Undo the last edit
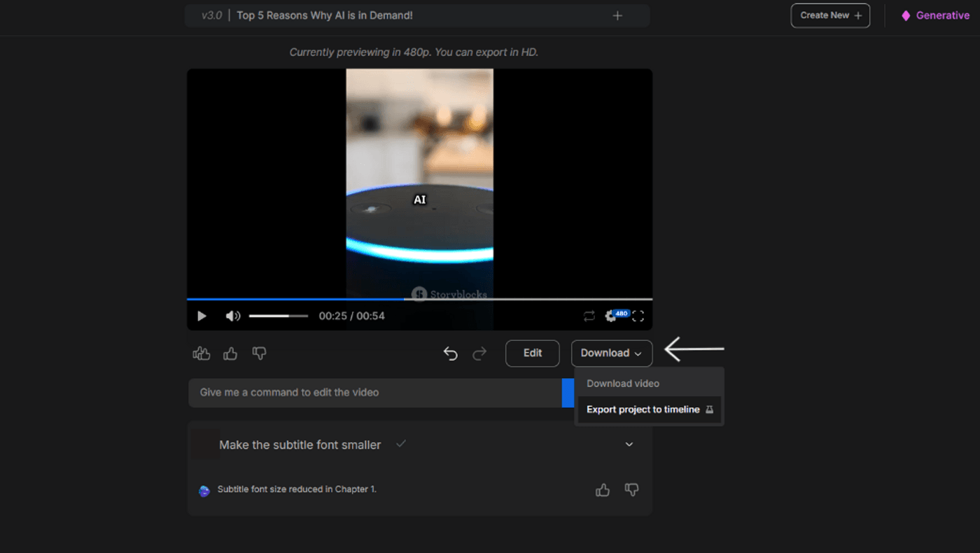Screen dimensions: 980x553 click(450, 353)
